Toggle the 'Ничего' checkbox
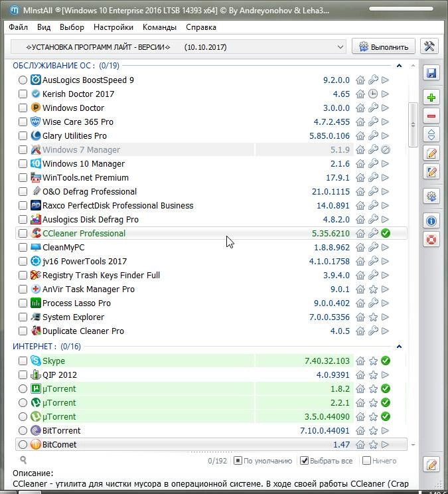Screen dimensions: 448x494 point(366,461)
